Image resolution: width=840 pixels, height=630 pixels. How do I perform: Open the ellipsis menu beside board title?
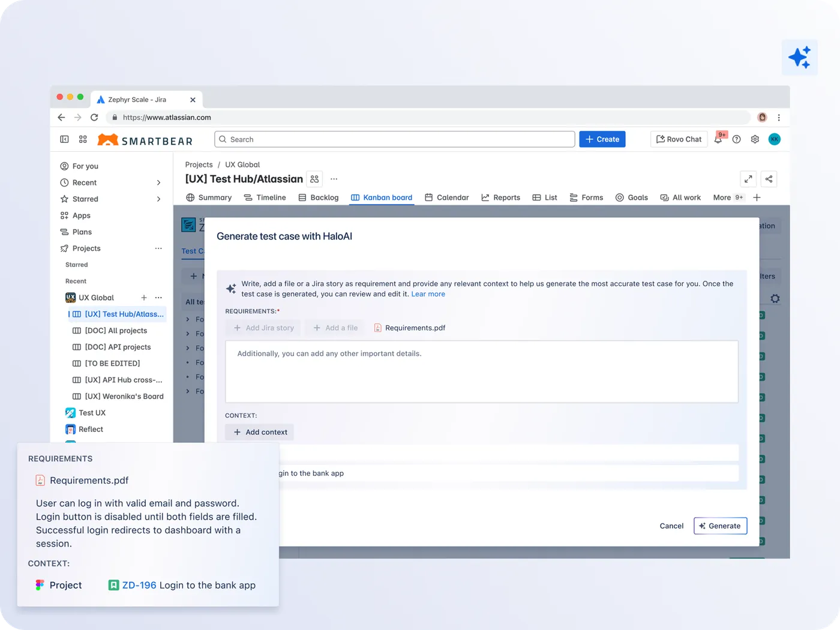coord(334,179)
